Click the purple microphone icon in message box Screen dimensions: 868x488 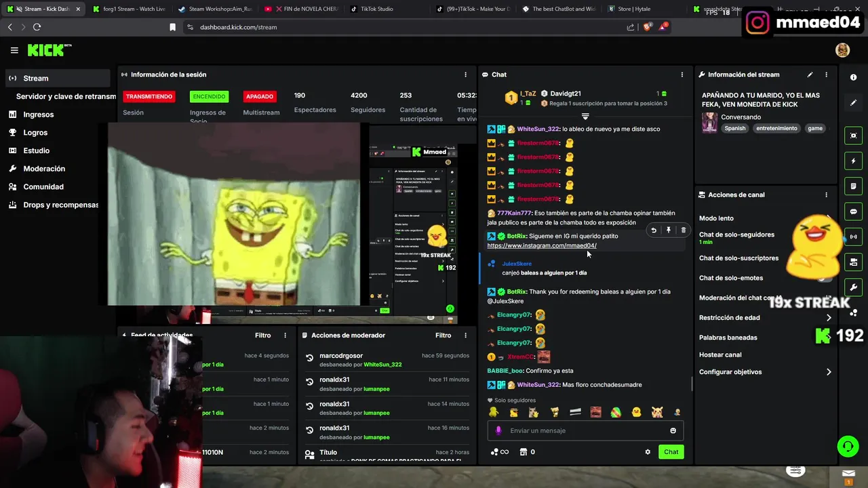(498, 430)
